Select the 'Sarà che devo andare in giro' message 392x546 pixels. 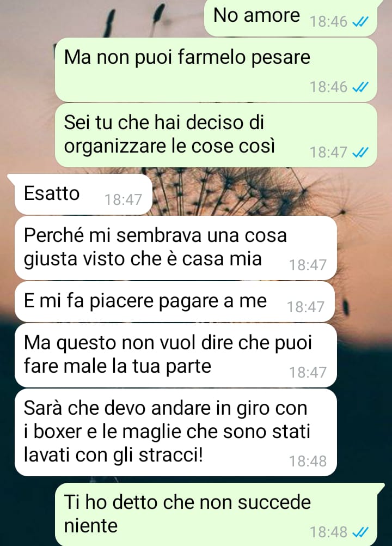176,432
